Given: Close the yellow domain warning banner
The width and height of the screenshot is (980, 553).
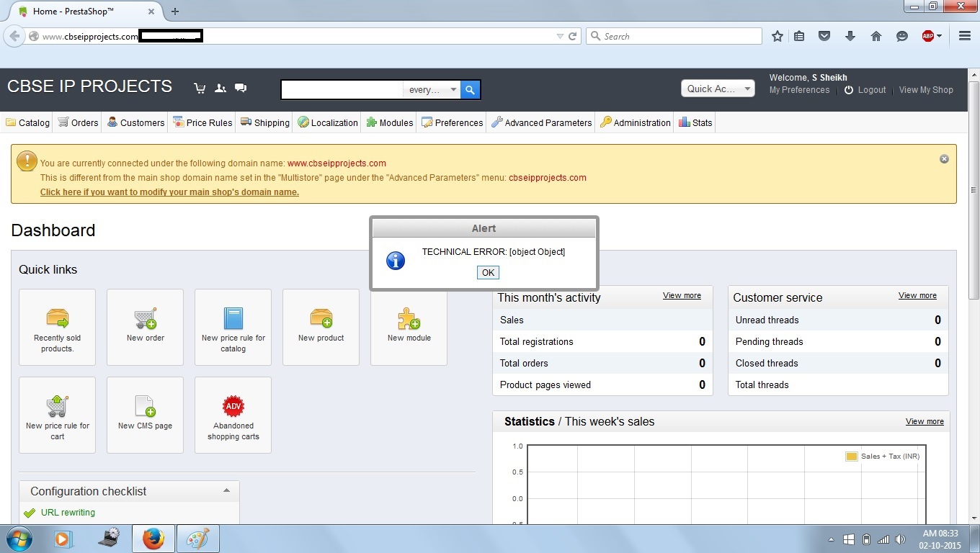Looking at the screenshot, I should pos(944,159).
